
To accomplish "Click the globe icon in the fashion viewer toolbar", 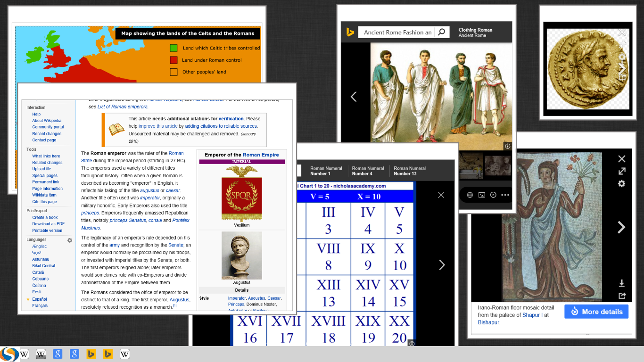I will tap(470, 195).
